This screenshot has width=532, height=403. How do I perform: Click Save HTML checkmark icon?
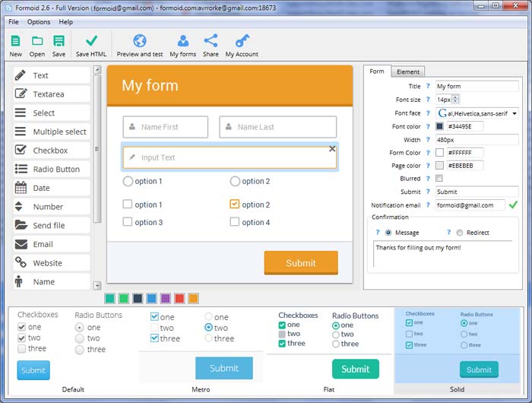[91, 41]
